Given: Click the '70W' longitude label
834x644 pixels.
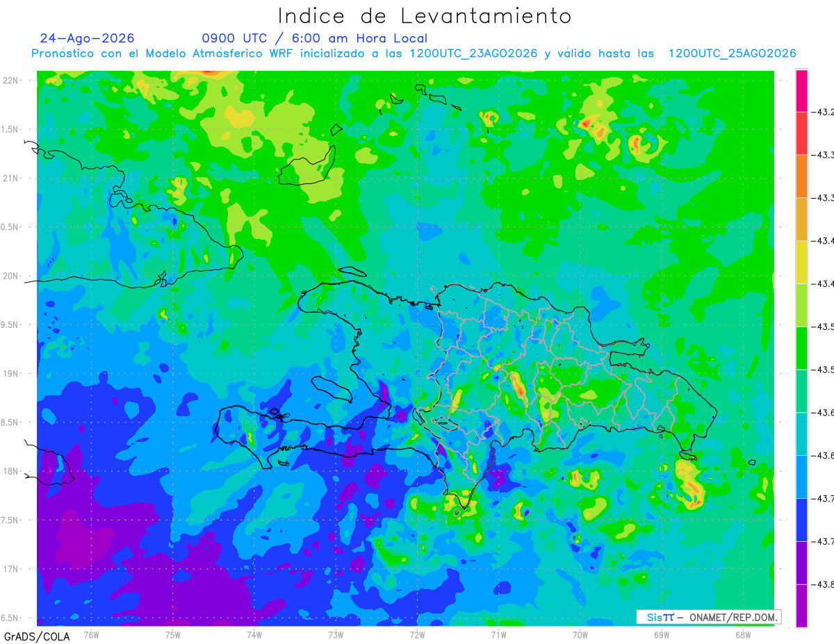Looking at the screenshot, I should click(580, 634).
